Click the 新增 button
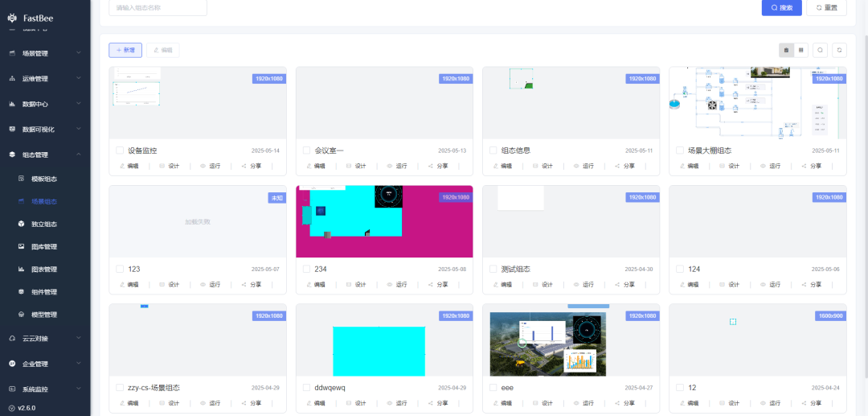The height and width of the screenshot is (416, 868). [125, 50]
